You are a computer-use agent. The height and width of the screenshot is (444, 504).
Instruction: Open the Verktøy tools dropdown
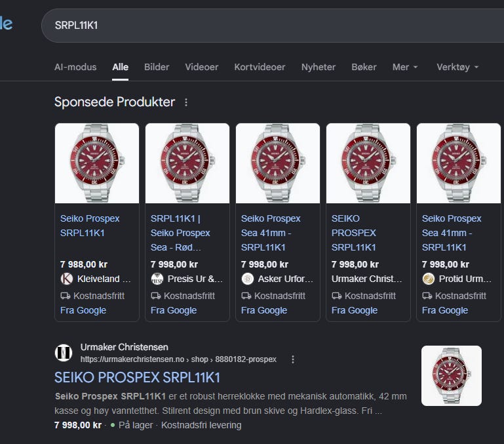tap(457, 67)
